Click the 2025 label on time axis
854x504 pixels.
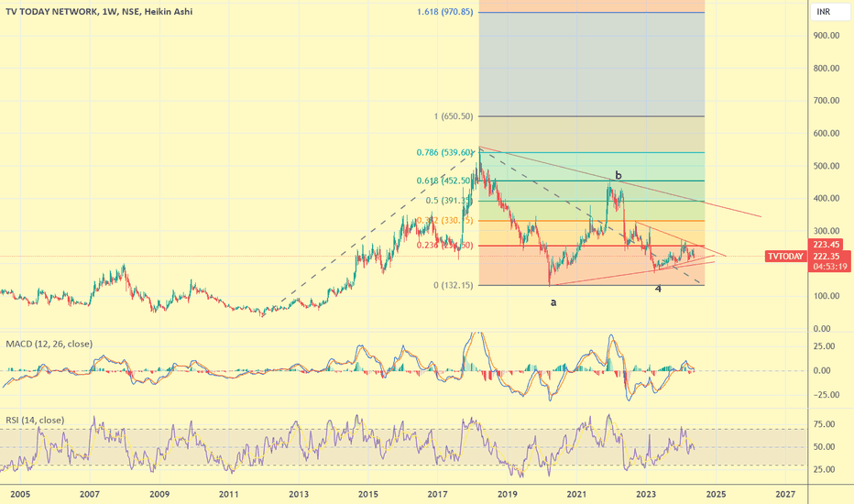pyautogui.click(x=716, y=494)
